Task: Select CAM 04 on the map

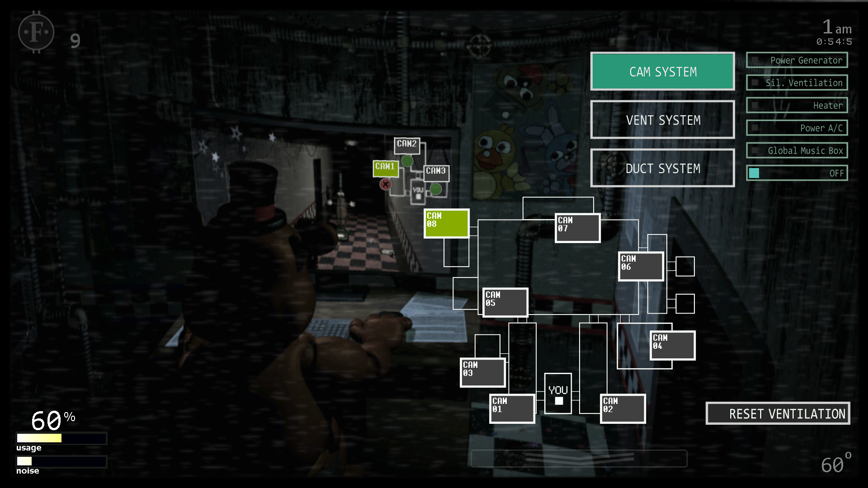Action: (x=667, y=344)
